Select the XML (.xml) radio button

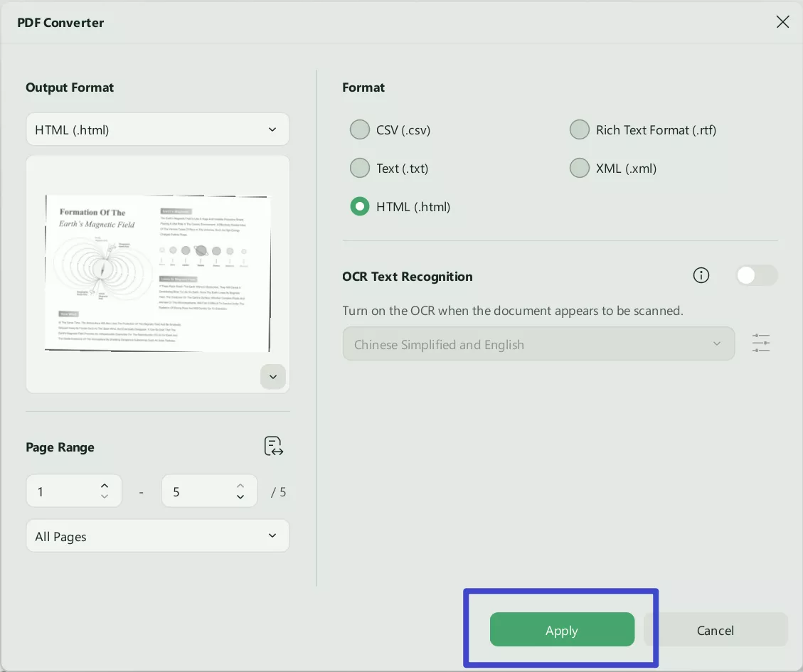point(580,169)
